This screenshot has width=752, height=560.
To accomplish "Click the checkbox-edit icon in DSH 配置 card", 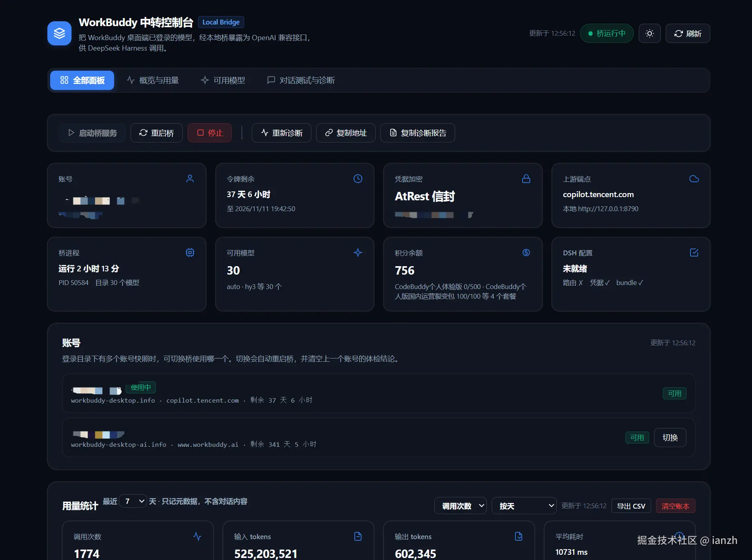I will click(694, 253).
